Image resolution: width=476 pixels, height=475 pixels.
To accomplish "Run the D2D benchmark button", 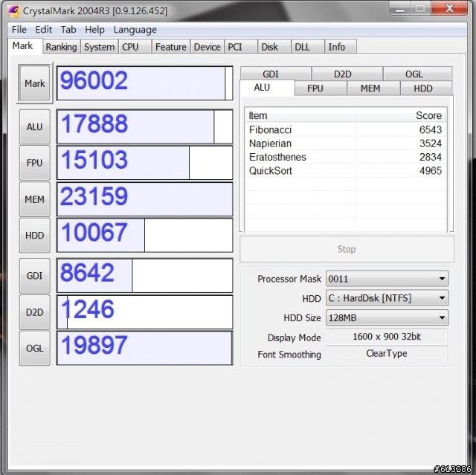I will [x=35, y=312].
